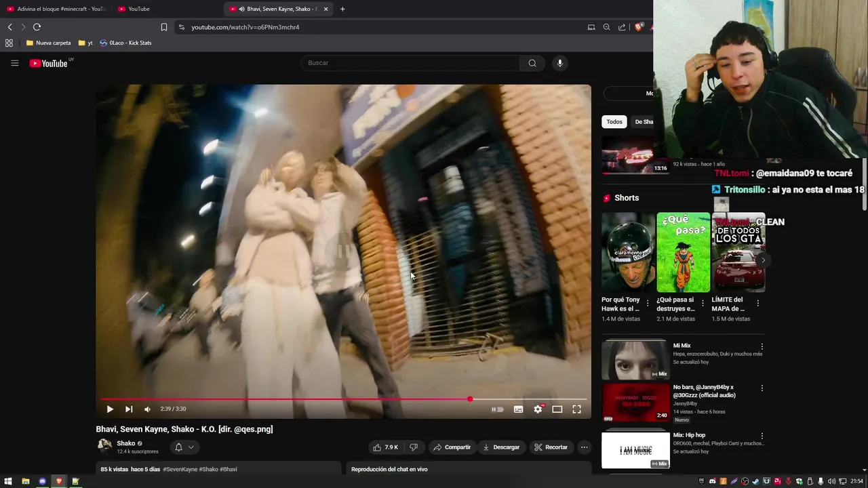Select the Todos filter chip

click(x=614, y=122)
